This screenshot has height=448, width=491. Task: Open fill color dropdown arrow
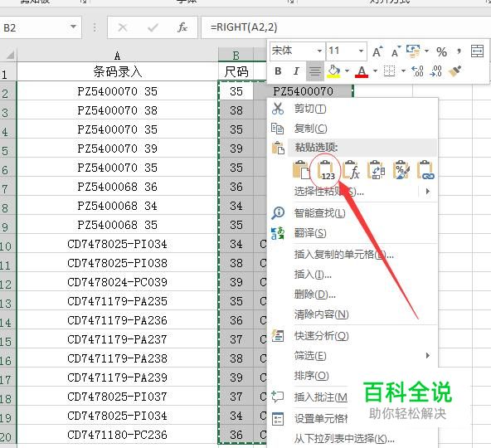point(347,71)
